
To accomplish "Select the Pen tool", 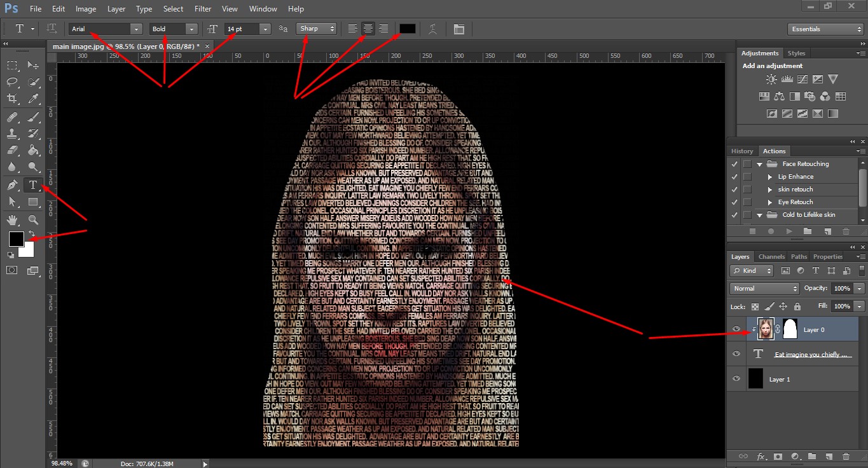I will point(12,185).
